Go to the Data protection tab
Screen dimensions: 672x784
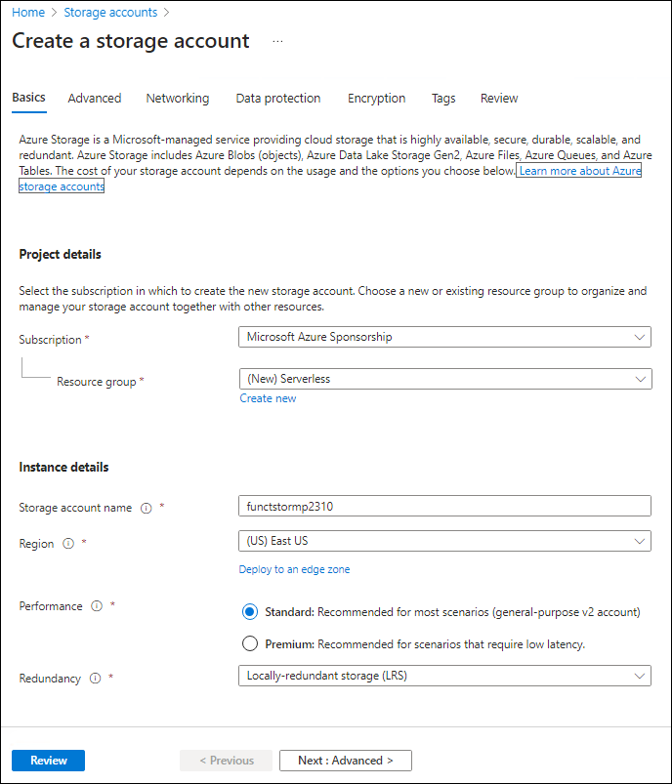277,98
